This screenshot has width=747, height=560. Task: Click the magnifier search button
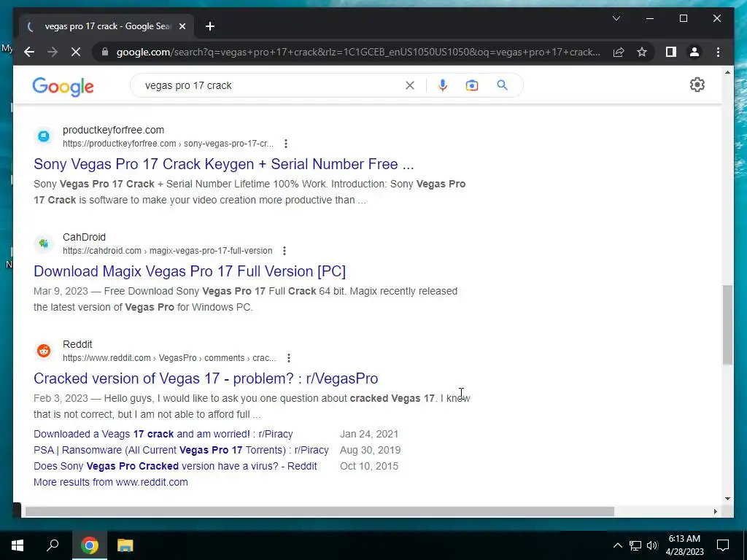[502, 85]
